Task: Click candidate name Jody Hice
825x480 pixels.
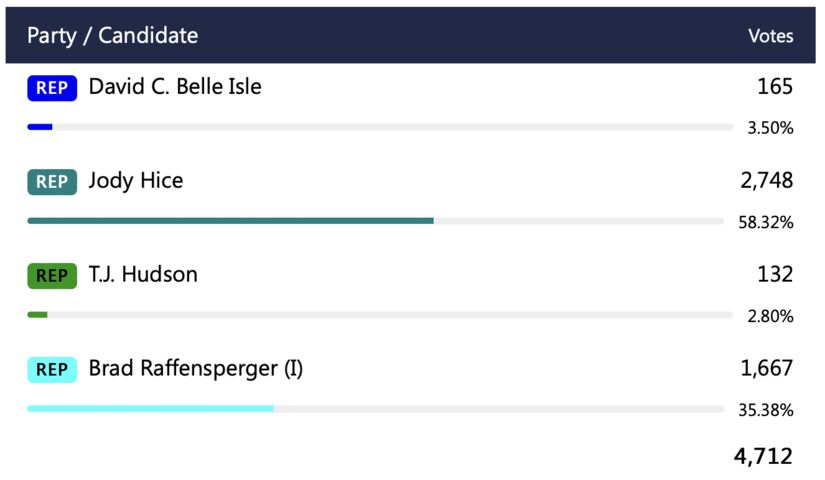Action: coord(136,181)
